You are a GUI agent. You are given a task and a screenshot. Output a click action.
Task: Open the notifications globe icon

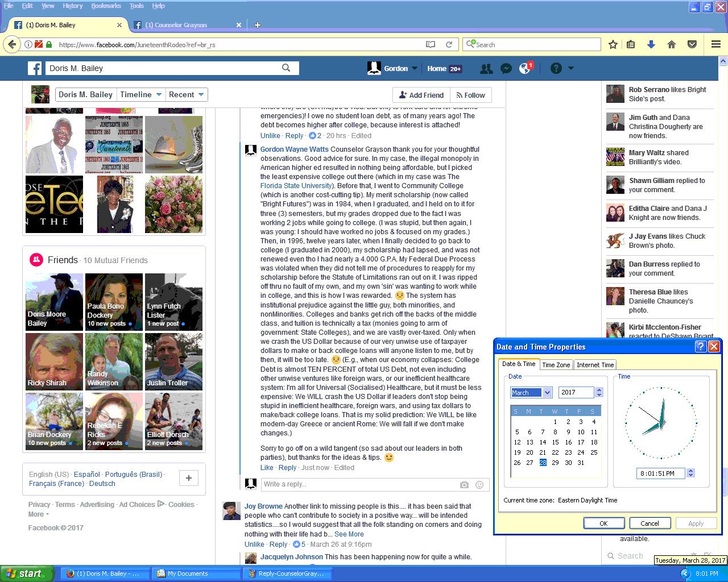coord(525,68)
